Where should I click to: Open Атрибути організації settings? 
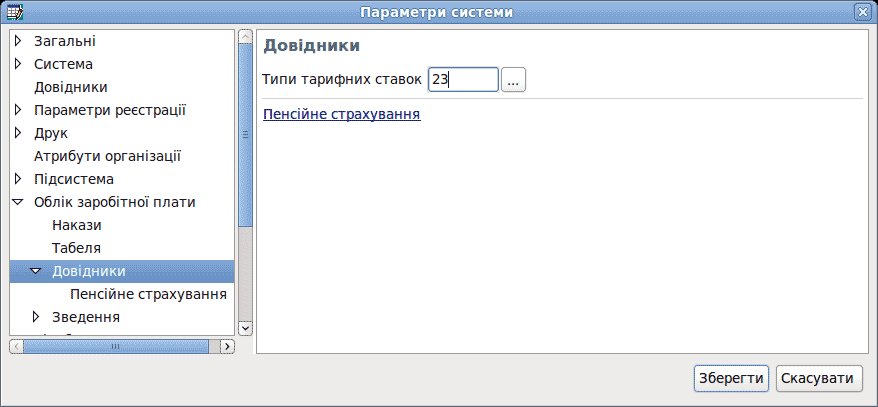(108, 156)
